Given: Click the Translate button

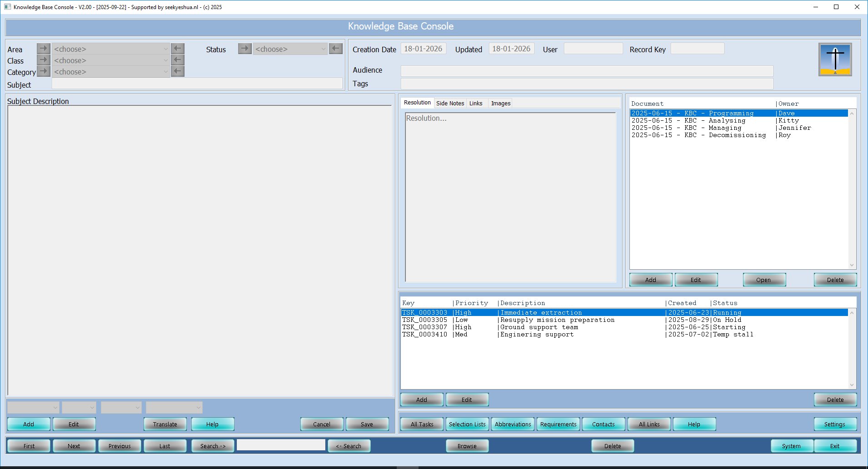Looking at the screenshot, I should point(165,424).
